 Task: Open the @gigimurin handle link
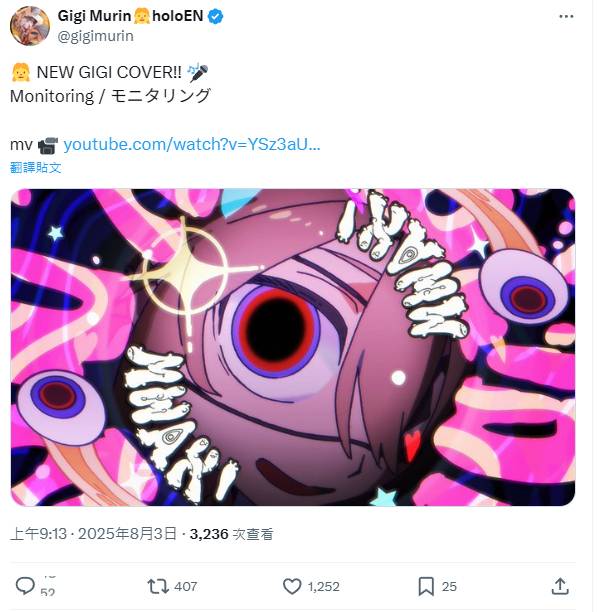click(x=96, y=36)
